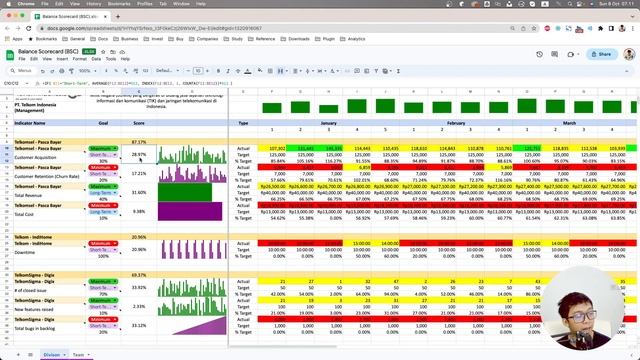Click the increase decimal places icon
The image size is (640, 360).
(136, 71)
